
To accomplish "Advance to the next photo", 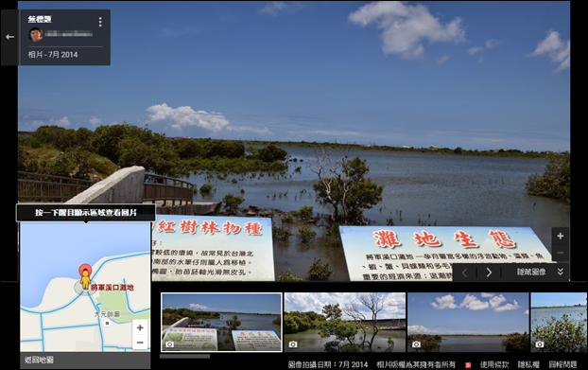I will point(489,273).
